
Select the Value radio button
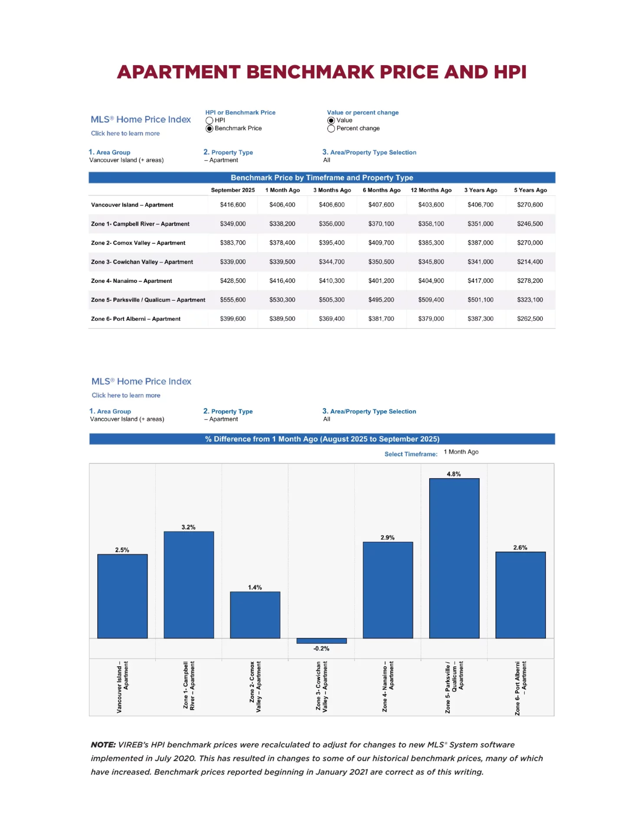pyautogui.click(x=331, y=121)
